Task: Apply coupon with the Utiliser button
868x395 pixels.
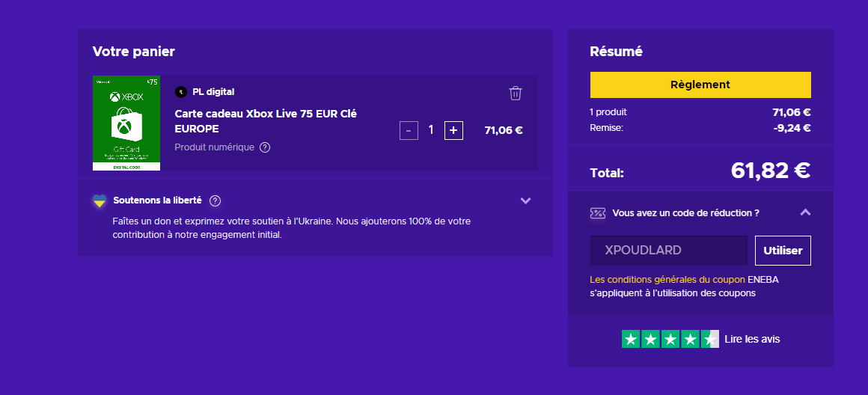Action: (x=782, y=251)
